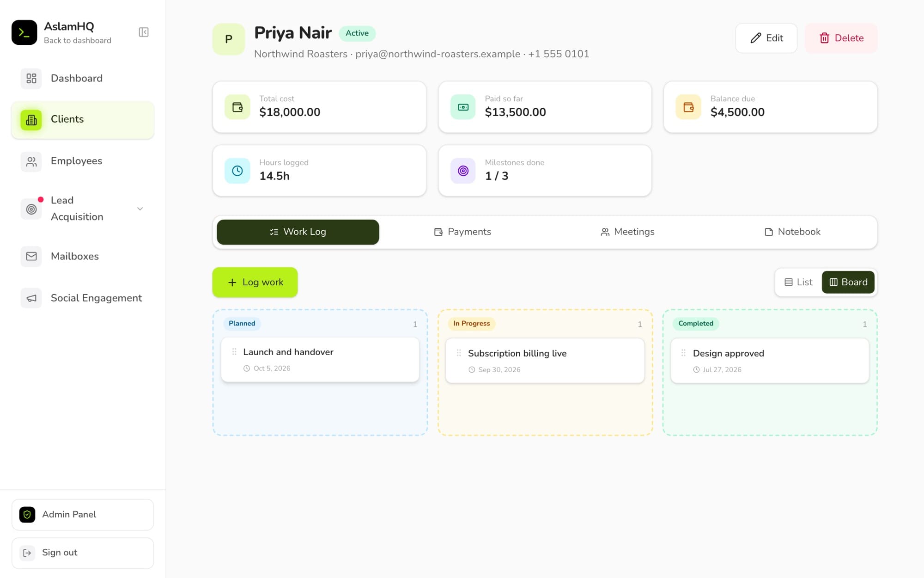Click the Sign out button
924x578 pixels.
coord(83,553)
